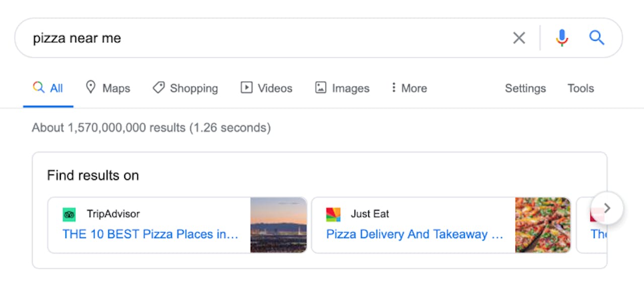The height and width of the screenshot is (290, 644).
Task: Click the TripAdvisor owl logo icon
Action: [69, 214]
